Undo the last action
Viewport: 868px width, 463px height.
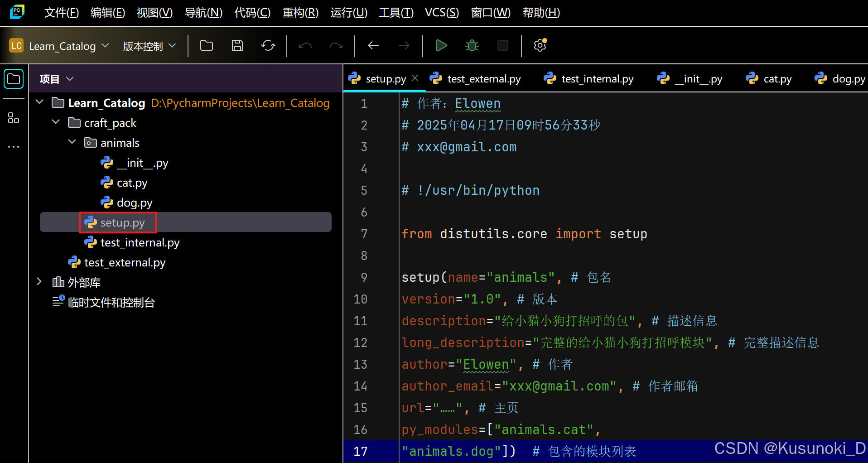(x=305, y=45)
